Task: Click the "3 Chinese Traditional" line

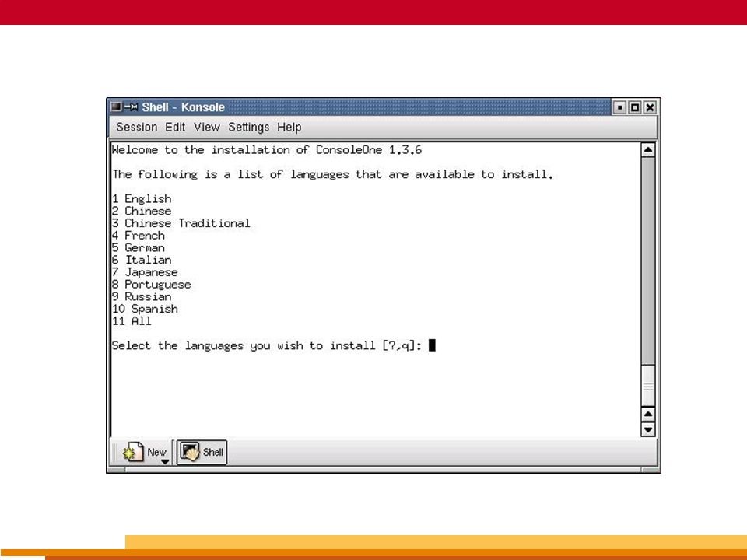Action: 181,223
